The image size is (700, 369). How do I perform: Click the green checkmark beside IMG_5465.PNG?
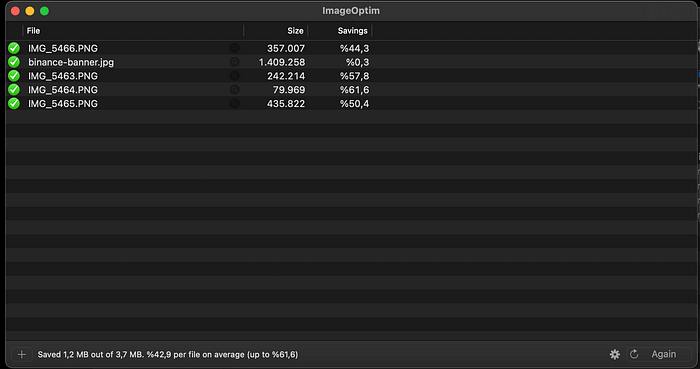pos(14,104)
